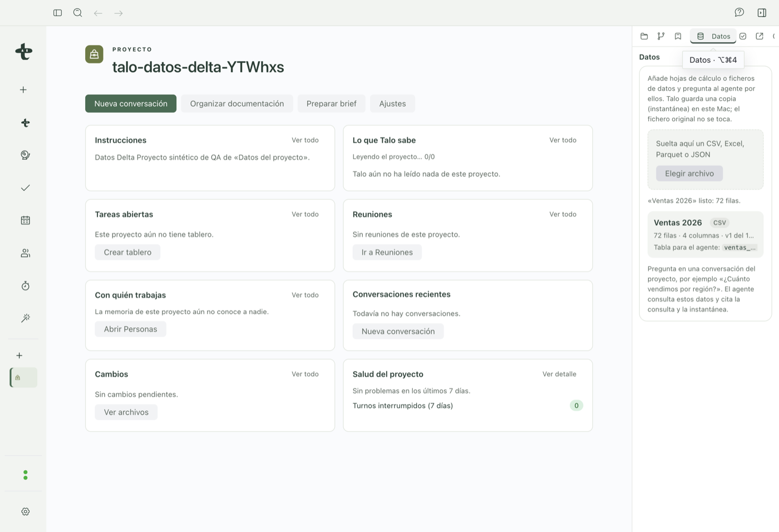This screenshot has height=532, width=779.
Task: Click Organizar documentación
Action: [x=237, y=104]
